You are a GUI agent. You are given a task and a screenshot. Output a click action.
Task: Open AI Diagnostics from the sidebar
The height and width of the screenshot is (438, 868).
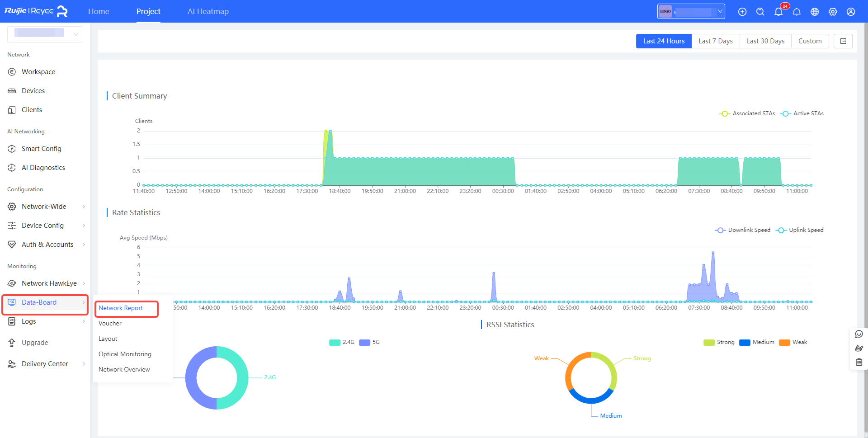43,167
